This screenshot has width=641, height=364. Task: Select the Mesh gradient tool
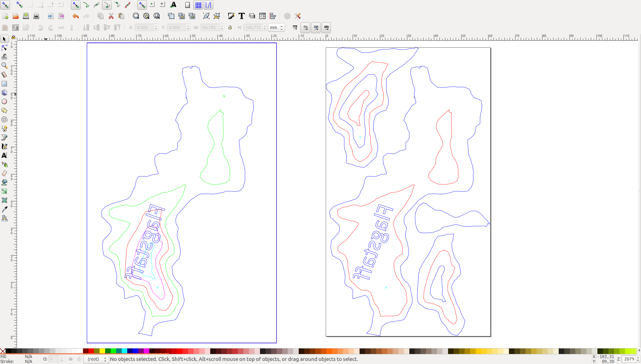pos(4,200)
